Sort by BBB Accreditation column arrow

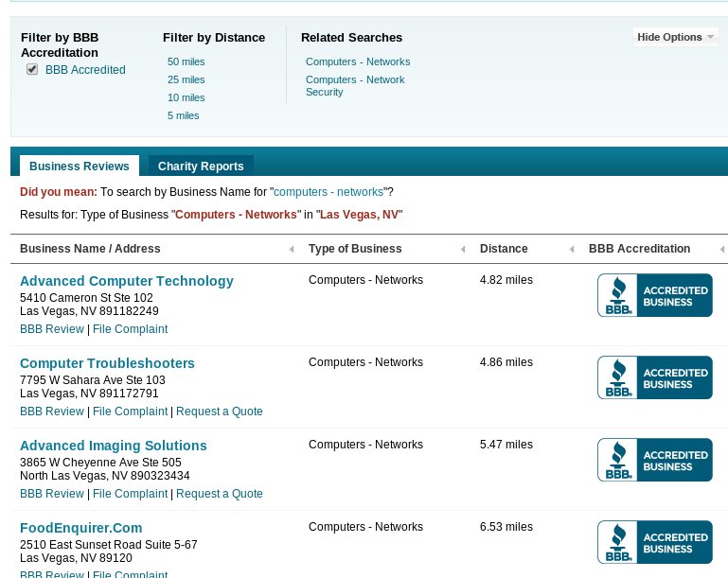[722, 250]
